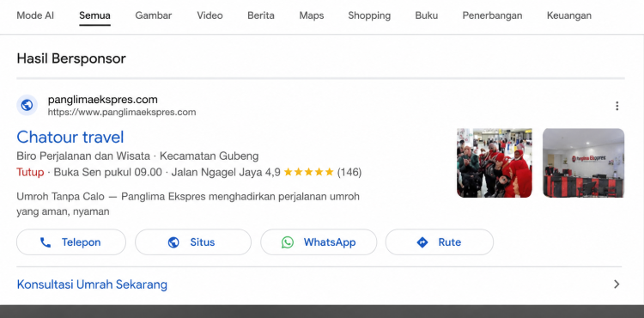The image size is (644, 318).
Task: Click the Telepon button
Action: tap(71, 242)
